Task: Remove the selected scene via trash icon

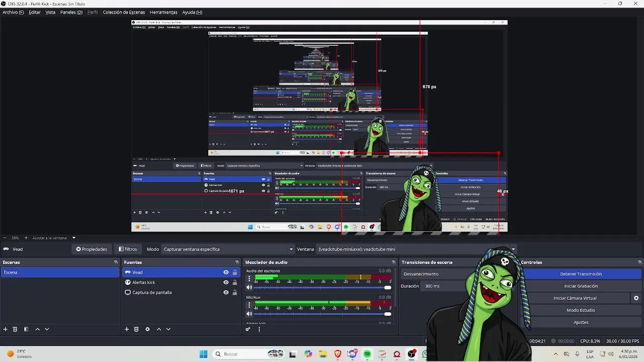Action: 15,329
